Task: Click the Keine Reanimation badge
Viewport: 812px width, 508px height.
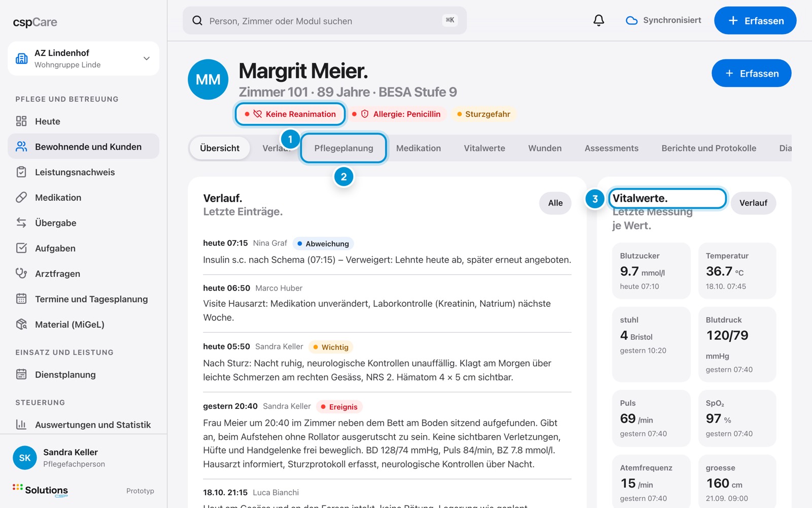Action: [290, 114]
